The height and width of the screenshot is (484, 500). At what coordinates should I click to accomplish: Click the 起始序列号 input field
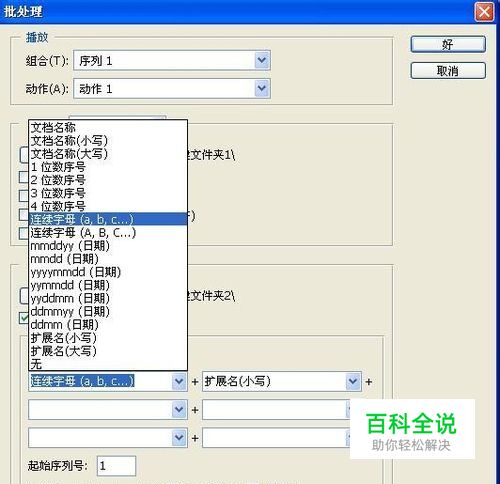[x=116, y=466]
